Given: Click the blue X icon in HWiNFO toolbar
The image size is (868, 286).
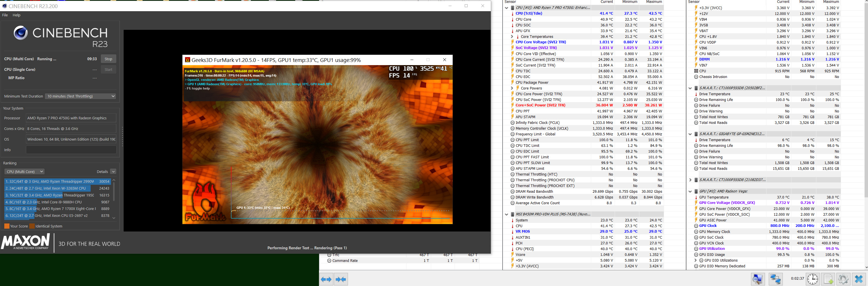Looking at the screenshot, I should click(859, 279).
